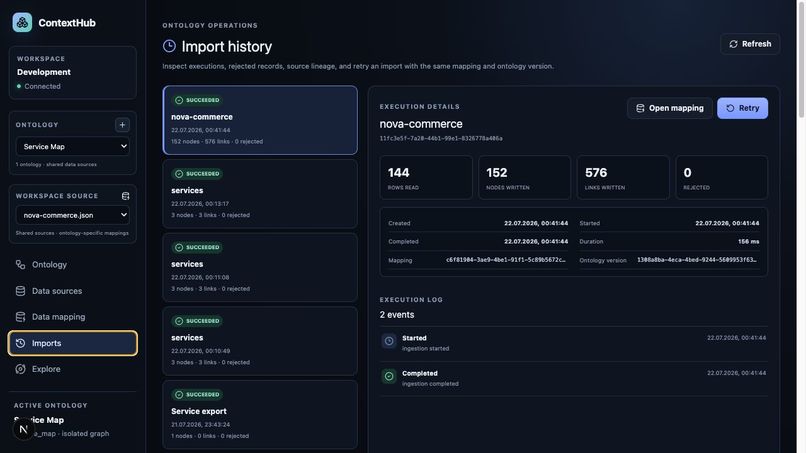
Task: Click the database icon in Open mapping
Action: [x=640, y=108]
